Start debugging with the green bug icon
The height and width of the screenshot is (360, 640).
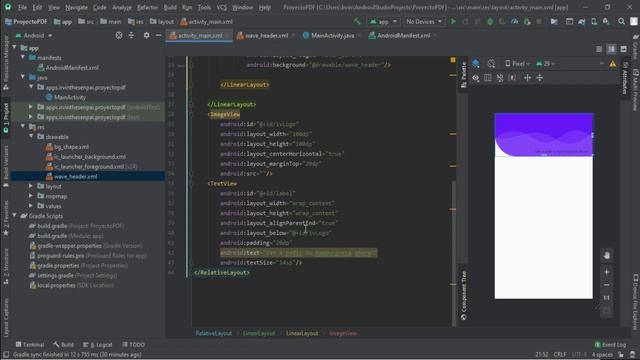click(490, 22)
